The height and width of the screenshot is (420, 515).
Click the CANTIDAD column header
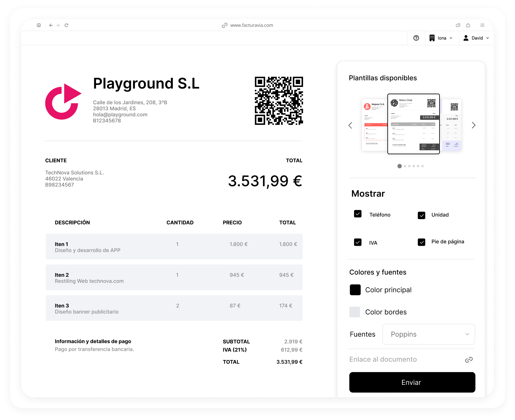(x=180, y=223)
